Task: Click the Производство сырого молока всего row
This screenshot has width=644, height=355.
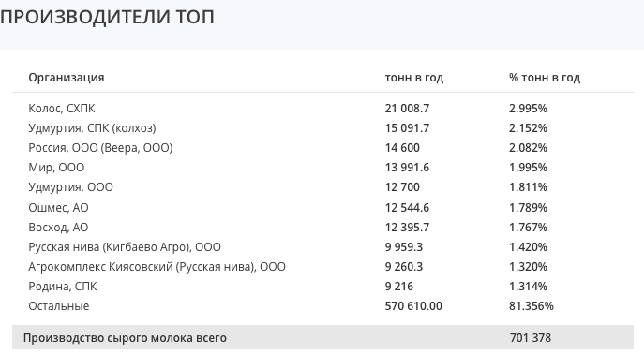Action: click(x=322, y=338)
